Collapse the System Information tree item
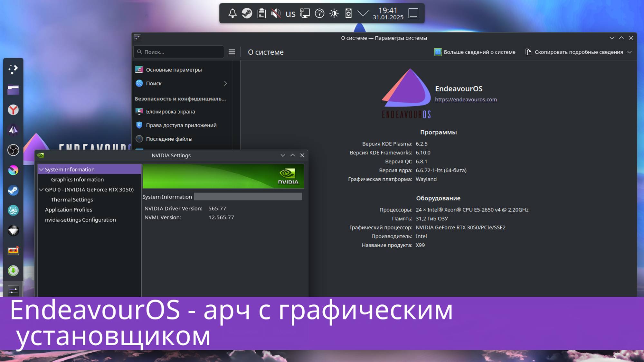 click(41, 169)
